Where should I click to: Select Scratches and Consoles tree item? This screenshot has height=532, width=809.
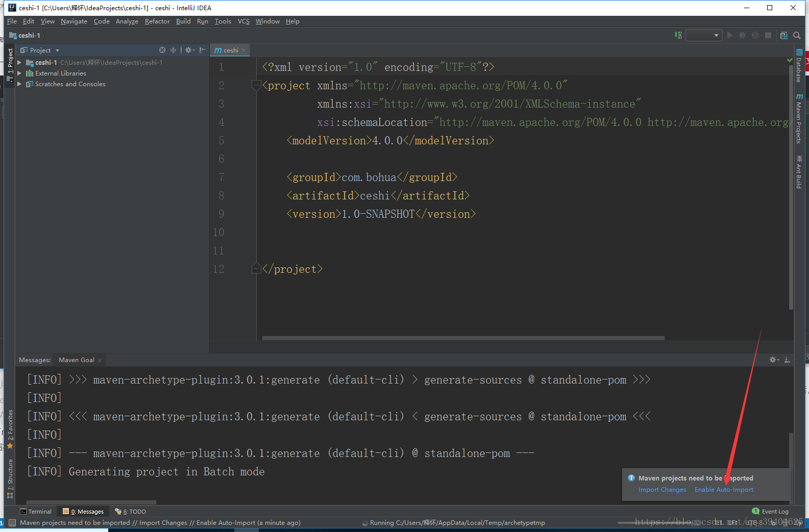70,84
